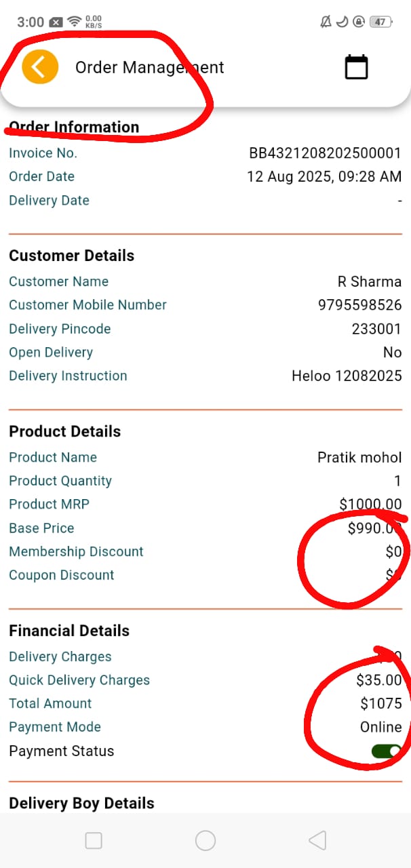Tap the muted notification bell icon
411x868 pixels.
click(326, 22)
